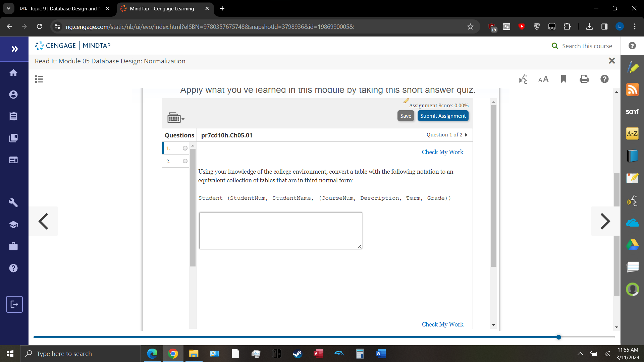Select question 2 radio button
The width and height of the screenshot is (644, 362).
pos(185,161)
